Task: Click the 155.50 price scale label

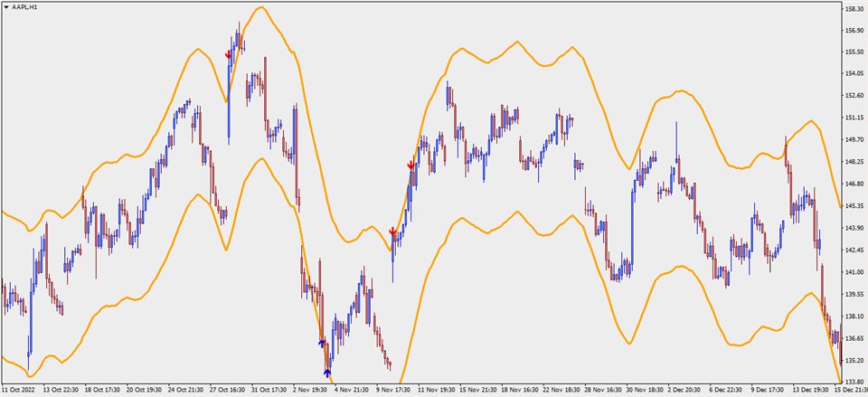Action: click(853, 51)
